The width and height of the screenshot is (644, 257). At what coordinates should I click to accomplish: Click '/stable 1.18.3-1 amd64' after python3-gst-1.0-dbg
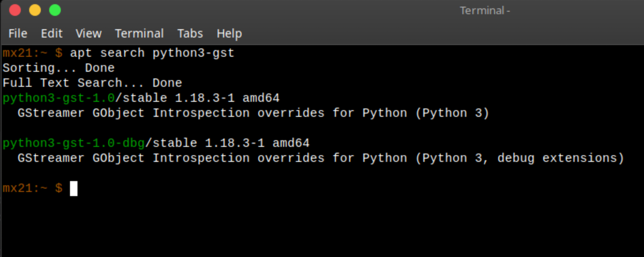(x=227, y=144)
